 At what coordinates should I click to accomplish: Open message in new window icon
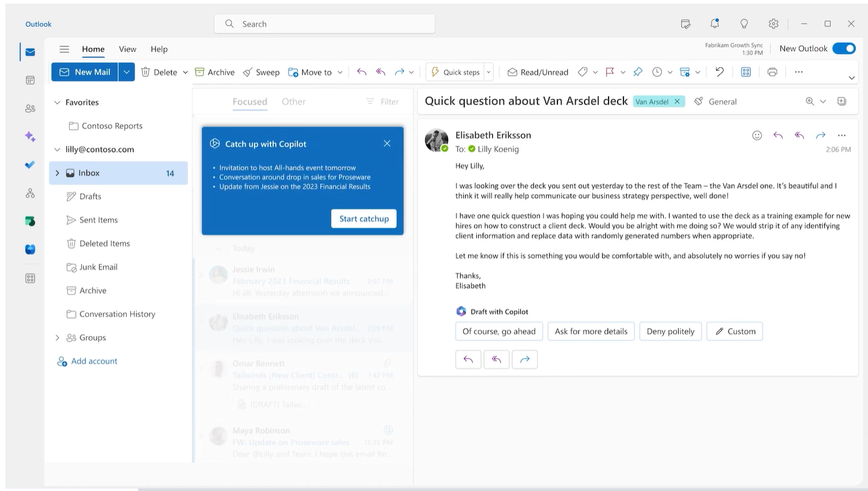pyautogui.click(x=842, y=102)
